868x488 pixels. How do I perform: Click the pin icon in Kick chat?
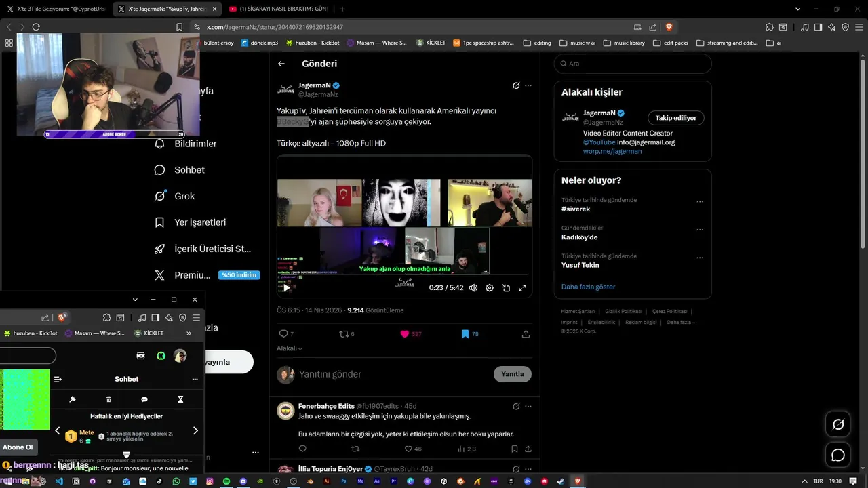73,399
